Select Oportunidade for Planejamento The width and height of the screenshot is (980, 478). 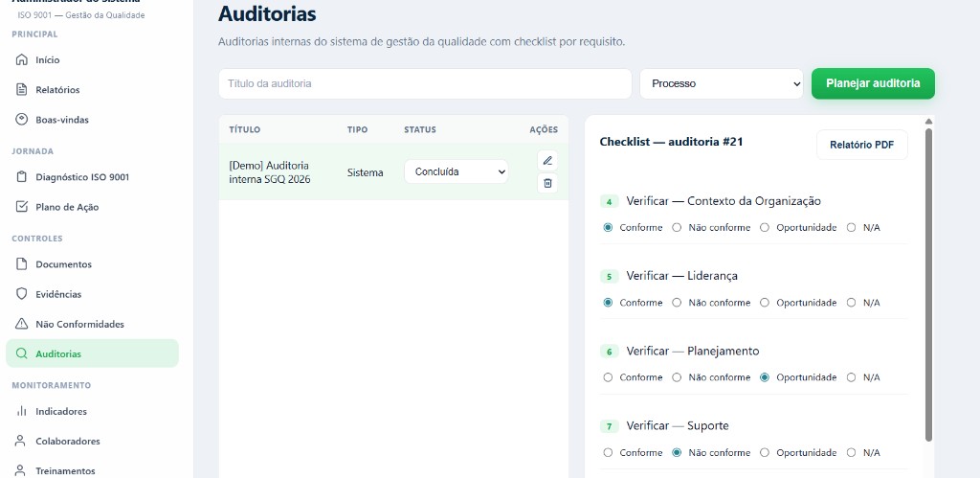pyautogui.click(x=765, y=377)
